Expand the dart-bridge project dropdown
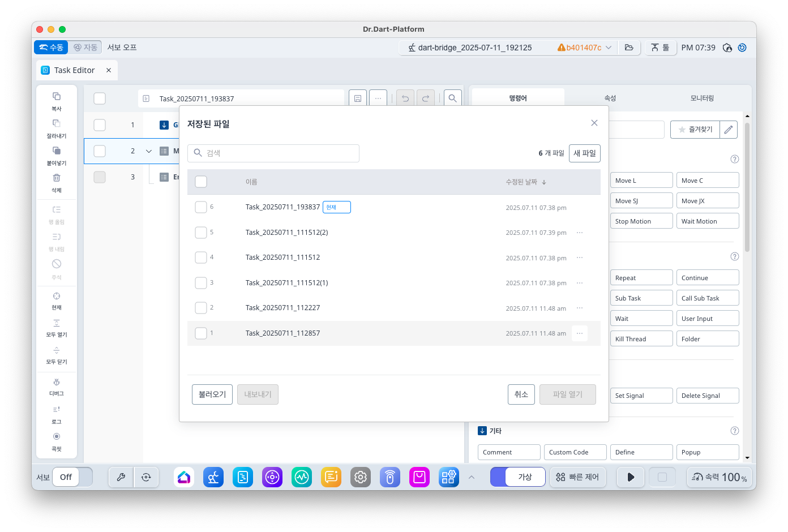 point(609,48)
